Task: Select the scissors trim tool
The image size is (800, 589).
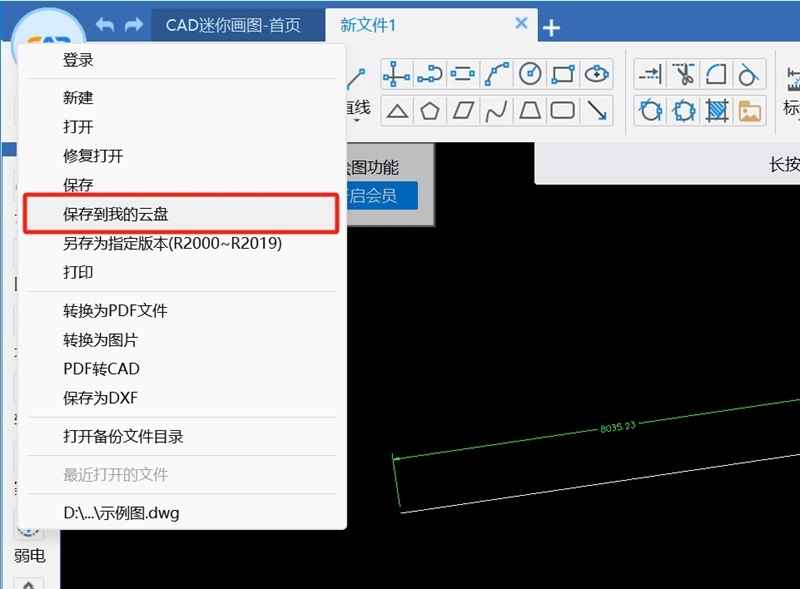Action: (685, 74)
